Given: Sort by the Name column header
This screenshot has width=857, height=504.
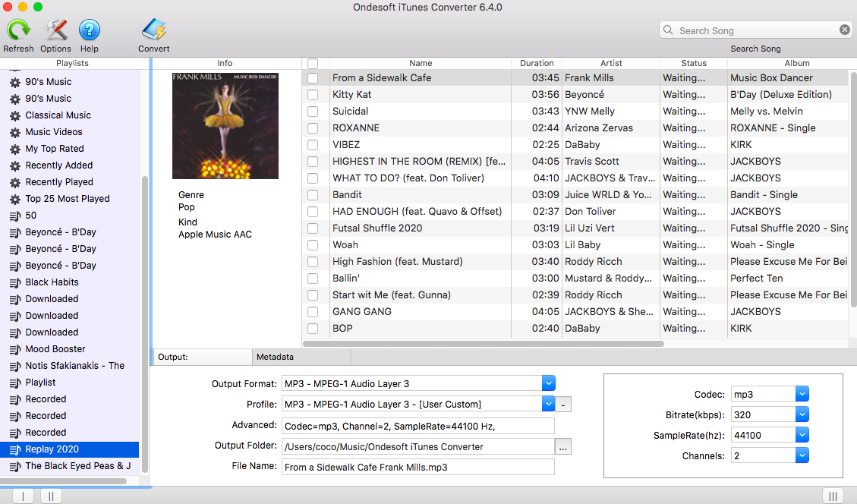Looking at the screenshot, I should click(421, 64).
